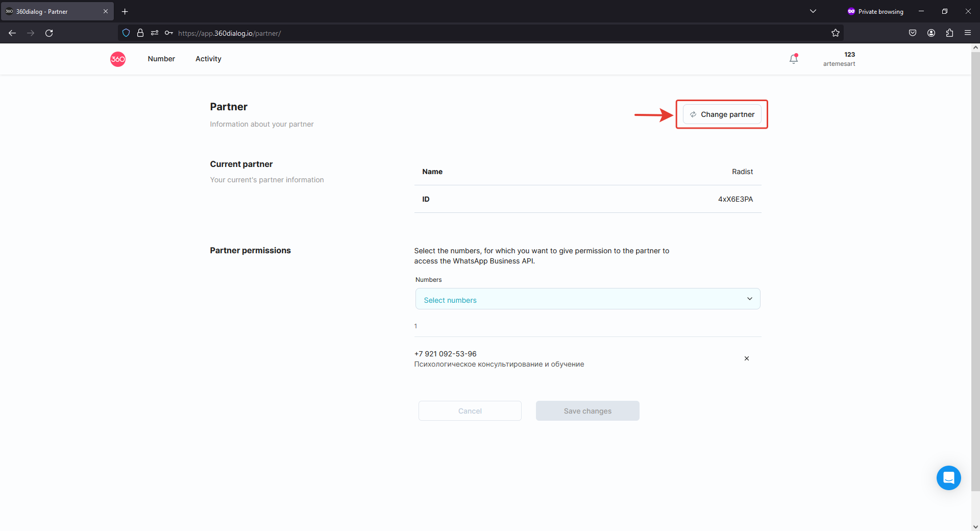Bookmark this page with star icon
This screenshot has width=980, height=531.
[835, 33]
